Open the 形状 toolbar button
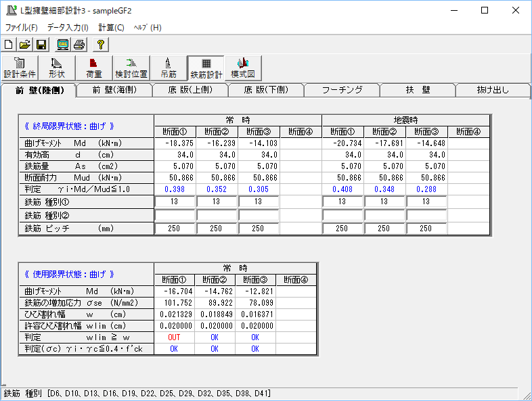Image resolution: width=532 pixels, height=401 pixels. point(57,68)
